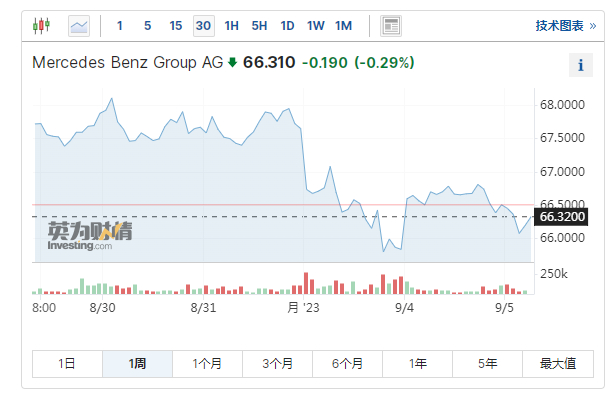Select the 30-minute interval
Viewport: 607px width, 401px height.
[204, 25]
